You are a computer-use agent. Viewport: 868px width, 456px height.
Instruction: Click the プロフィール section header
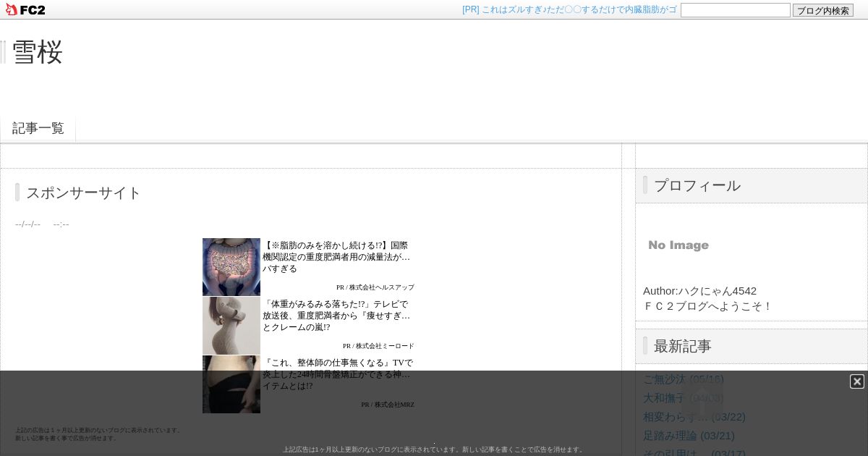(x=752, y=185)
